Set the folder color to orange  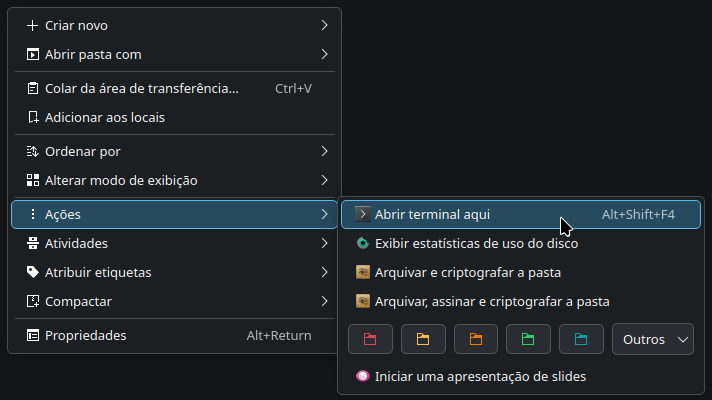[x=476, y=339]
